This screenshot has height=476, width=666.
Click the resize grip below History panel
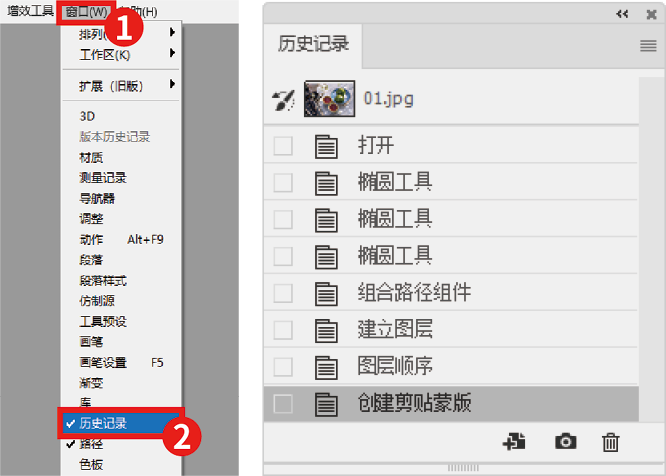click(x=463, y=467)
